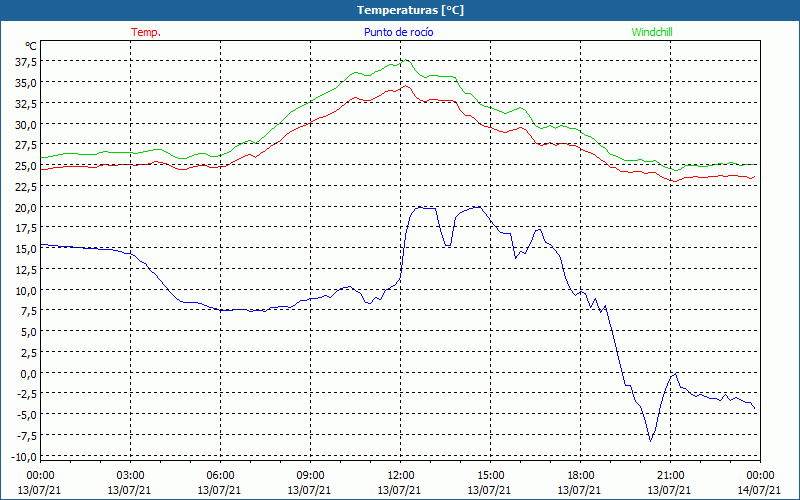Click the 30,0 y-axis value

(x=26, y=124)
